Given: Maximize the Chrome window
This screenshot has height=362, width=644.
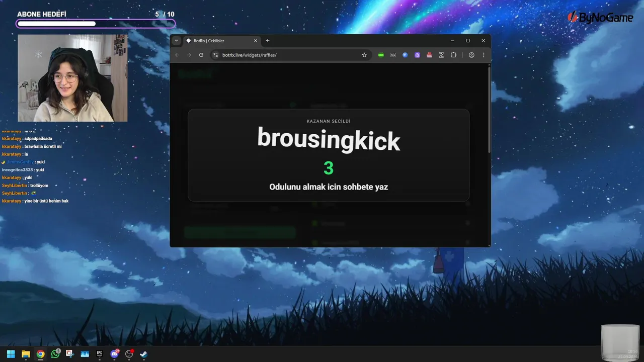Looking at the screenshot, I should coord(468,41).
